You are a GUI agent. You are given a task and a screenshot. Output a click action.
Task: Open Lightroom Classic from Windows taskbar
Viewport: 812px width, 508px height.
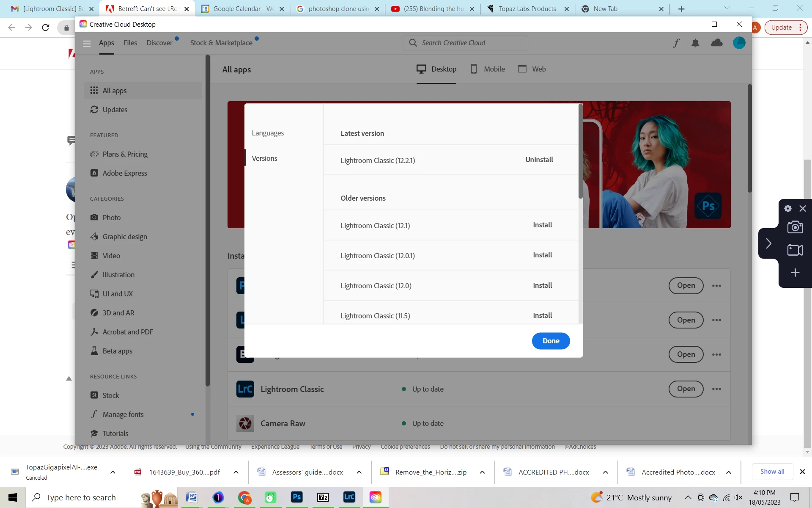click(x=349, y=497)
